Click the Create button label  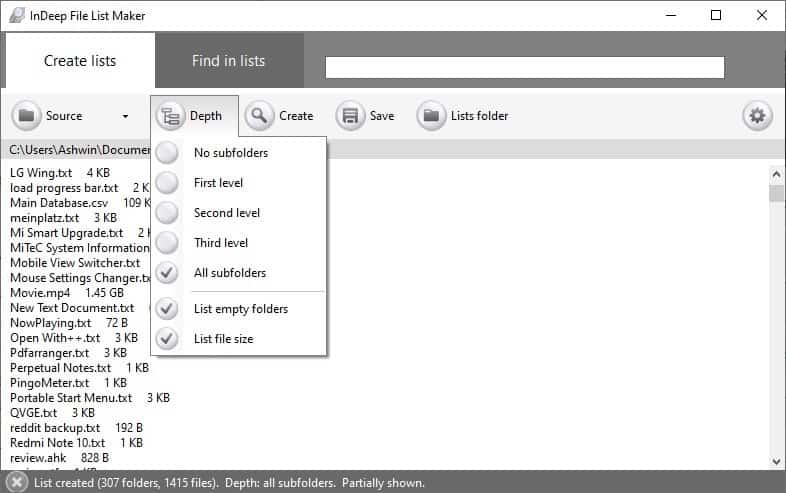pos(296,116)
